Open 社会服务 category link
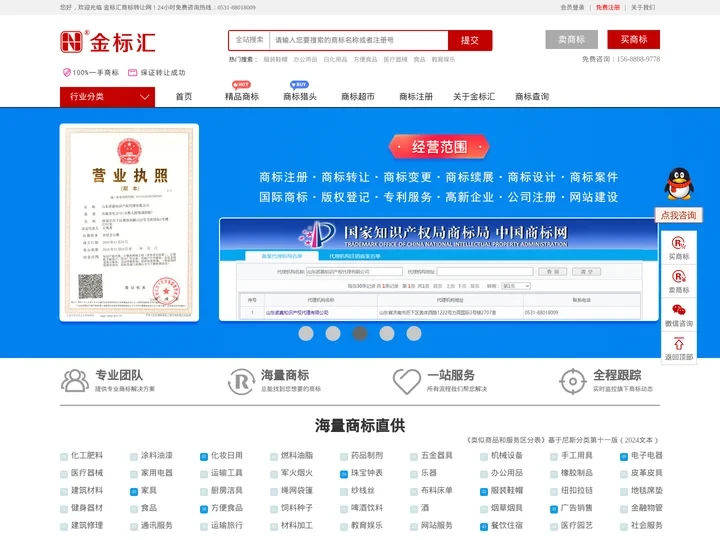Screen dimensions: 720x540 coord(647,525)
